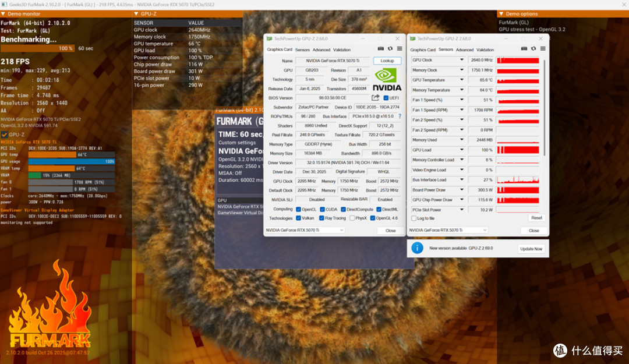Toggle the CUDA checkbox
This screenshot has height=364, width=629.
322,209
